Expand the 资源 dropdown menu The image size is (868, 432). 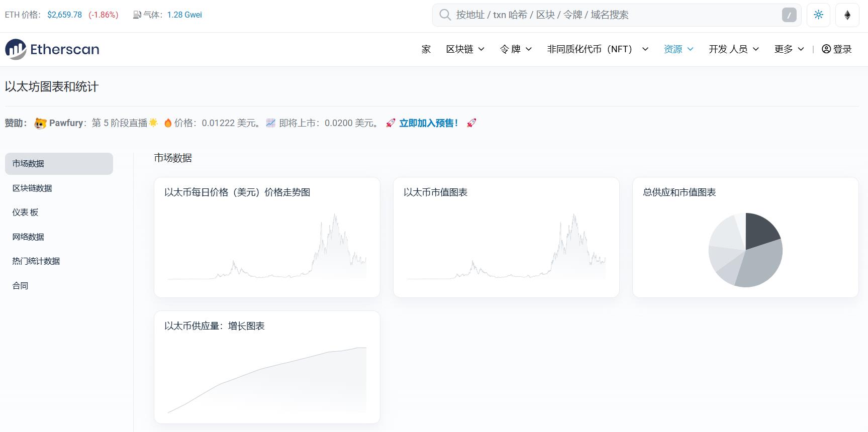[679, 49]
